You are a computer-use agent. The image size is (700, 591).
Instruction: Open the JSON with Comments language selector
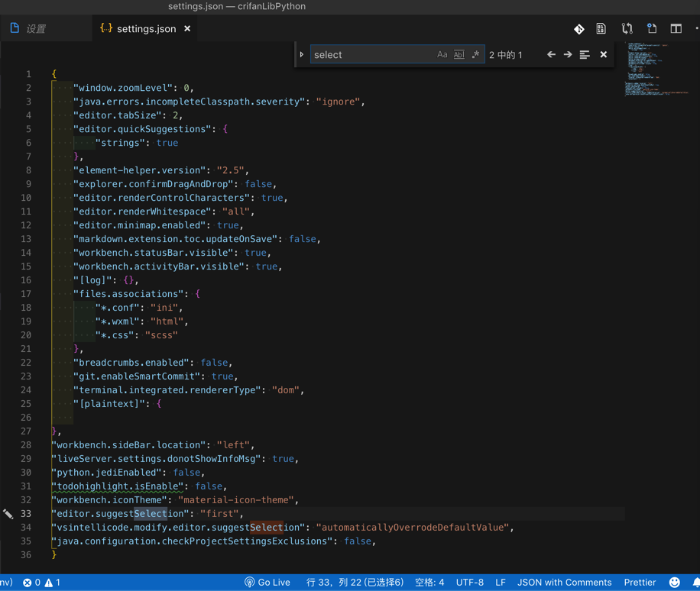(564, 582)
